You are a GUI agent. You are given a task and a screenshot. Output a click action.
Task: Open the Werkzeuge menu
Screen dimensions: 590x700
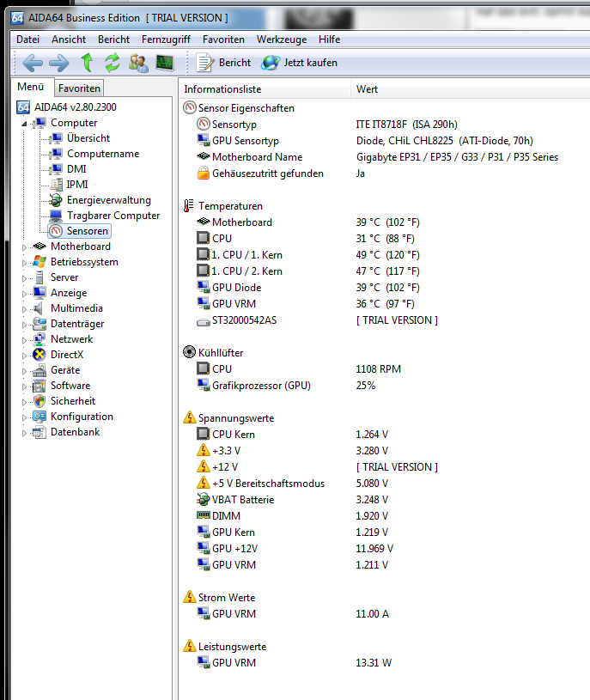point(282,40)
